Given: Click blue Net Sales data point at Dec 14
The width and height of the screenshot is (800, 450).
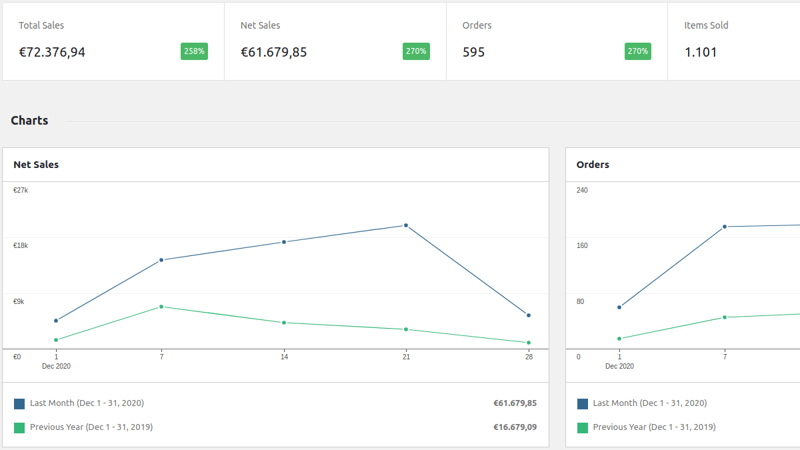Looking at the screenshot, I should tap(284, 242).
